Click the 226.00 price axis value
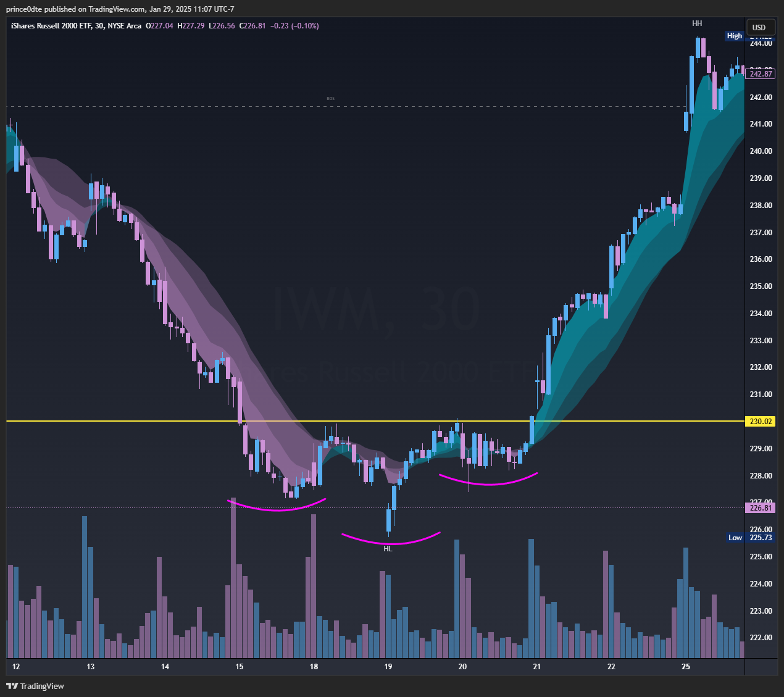Viewport: 784px width, 697px height. coord(761,530)
